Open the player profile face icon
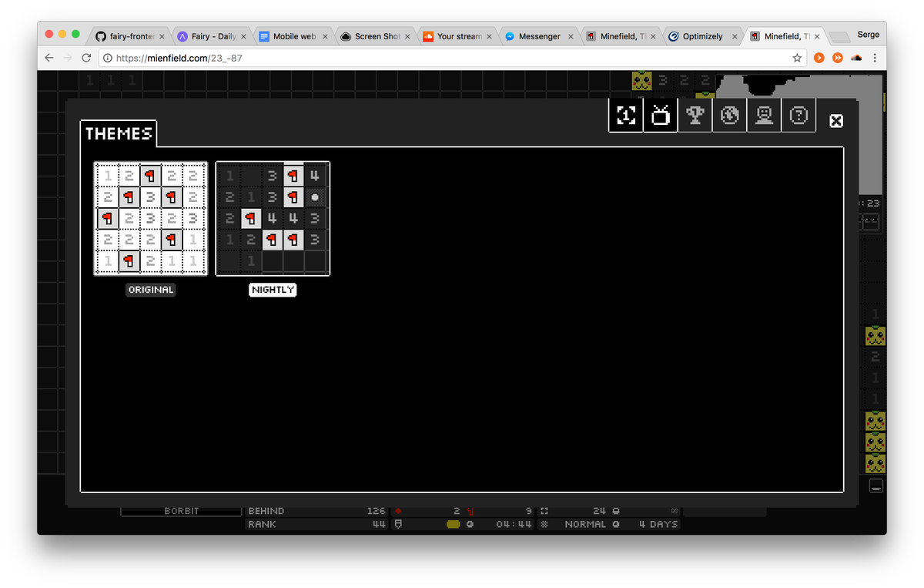 point(765,116)
